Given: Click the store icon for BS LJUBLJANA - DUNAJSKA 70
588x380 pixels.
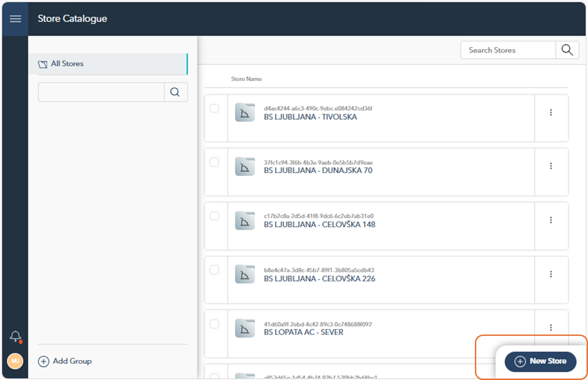Looking at the screenshot, I should [x=245, y=166].
